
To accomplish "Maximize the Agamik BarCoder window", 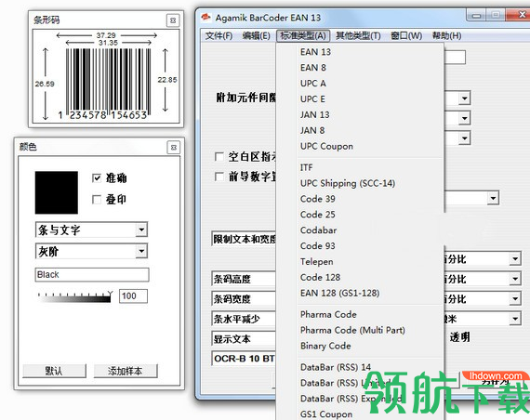I will coord(496,15).
